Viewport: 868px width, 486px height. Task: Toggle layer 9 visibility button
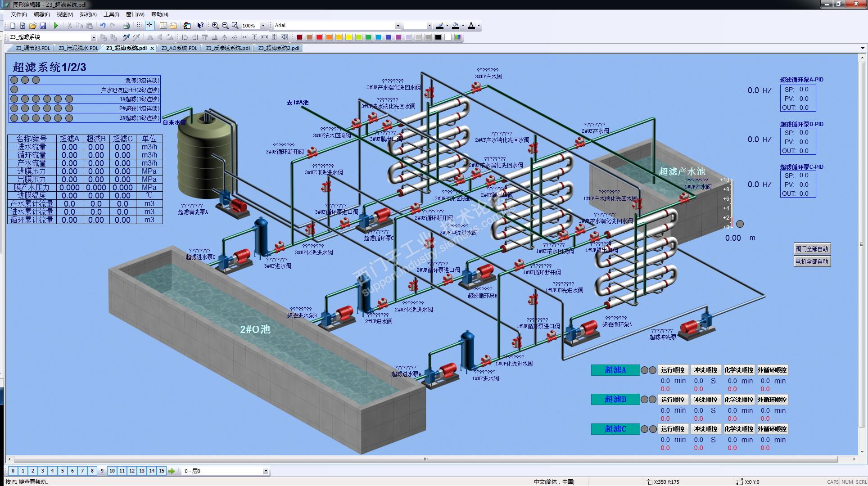pyautogui.click(x=102, y=471)
